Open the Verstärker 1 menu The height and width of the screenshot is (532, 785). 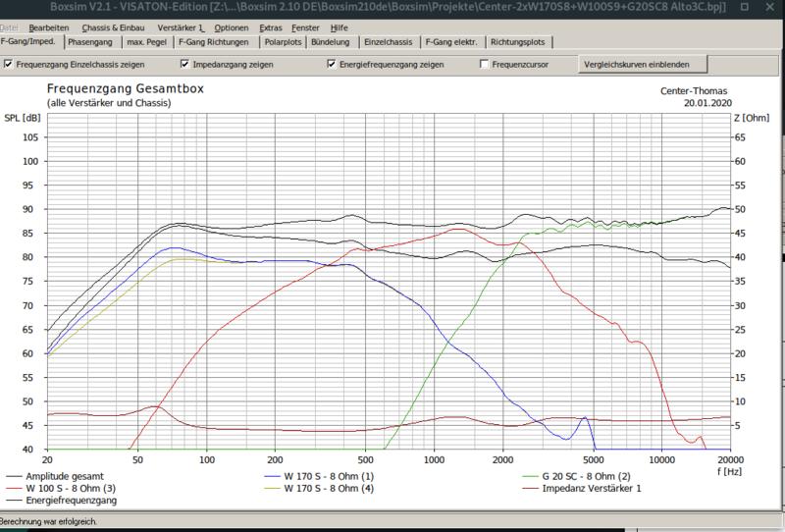point(182,27)
